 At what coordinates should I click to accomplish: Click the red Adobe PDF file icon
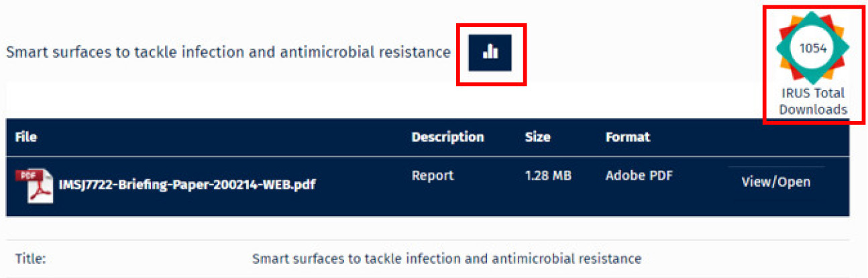click(30, 185)
